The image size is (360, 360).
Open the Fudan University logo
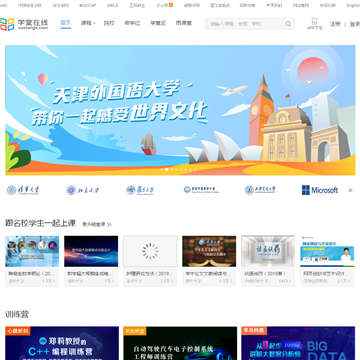140,190
